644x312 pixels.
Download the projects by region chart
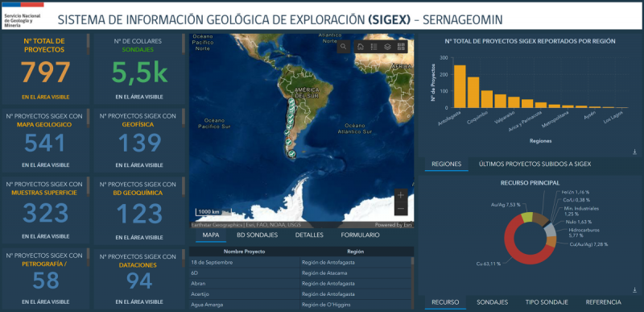coord(634,152)
